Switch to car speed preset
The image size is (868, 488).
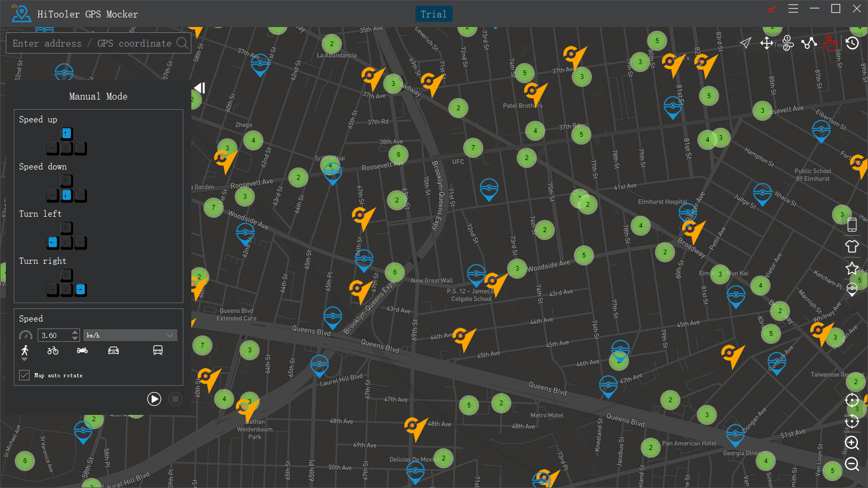click(113, 350)
